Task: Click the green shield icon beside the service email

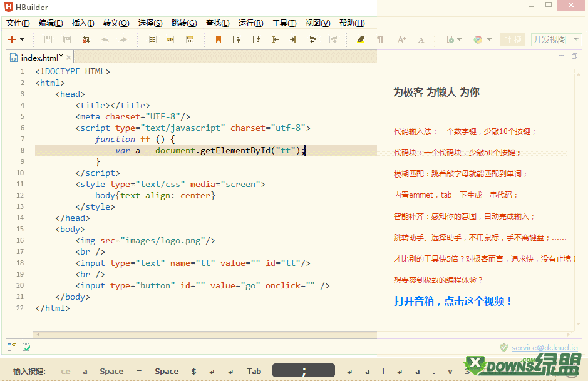Action: coord(503,347)
